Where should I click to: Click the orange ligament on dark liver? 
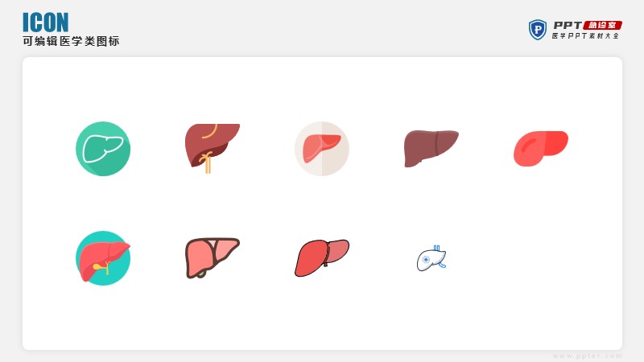pyautogui.click(x=208, y=162)
